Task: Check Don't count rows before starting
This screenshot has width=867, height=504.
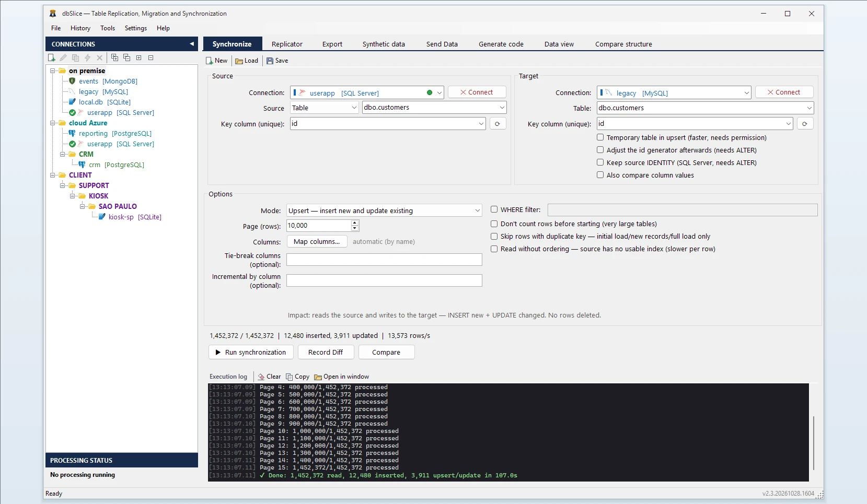Action: point(494,224)
